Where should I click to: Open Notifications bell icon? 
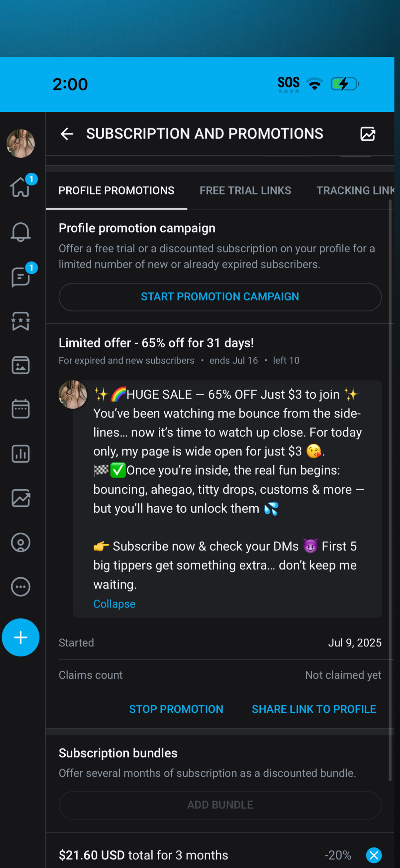pyautogui.click(x=20, y=232)
